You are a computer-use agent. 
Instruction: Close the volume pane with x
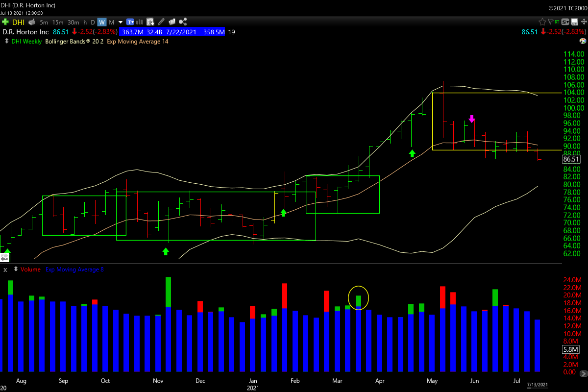point(5,269)
